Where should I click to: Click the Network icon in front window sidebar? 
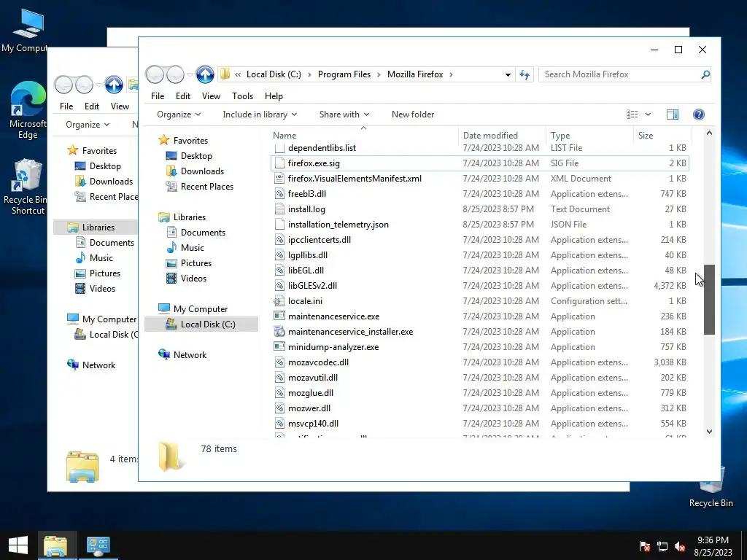164,354
